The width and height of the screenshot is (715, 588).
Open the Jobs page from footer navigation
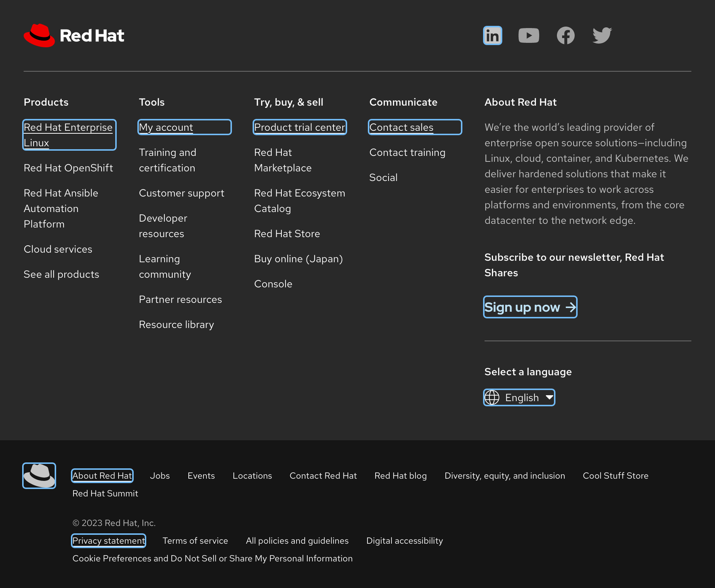[160, 476]
